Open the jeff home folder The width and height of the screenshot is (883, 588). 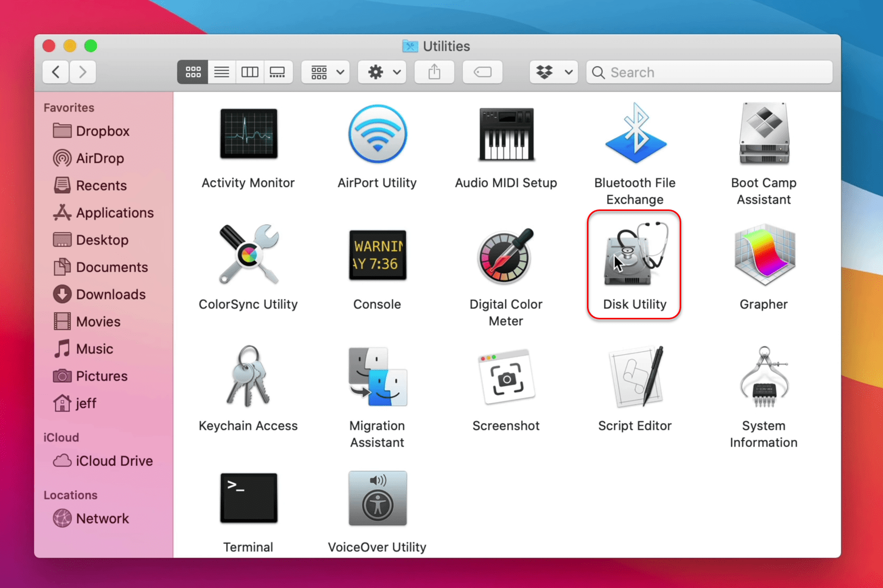pos(74,403)
